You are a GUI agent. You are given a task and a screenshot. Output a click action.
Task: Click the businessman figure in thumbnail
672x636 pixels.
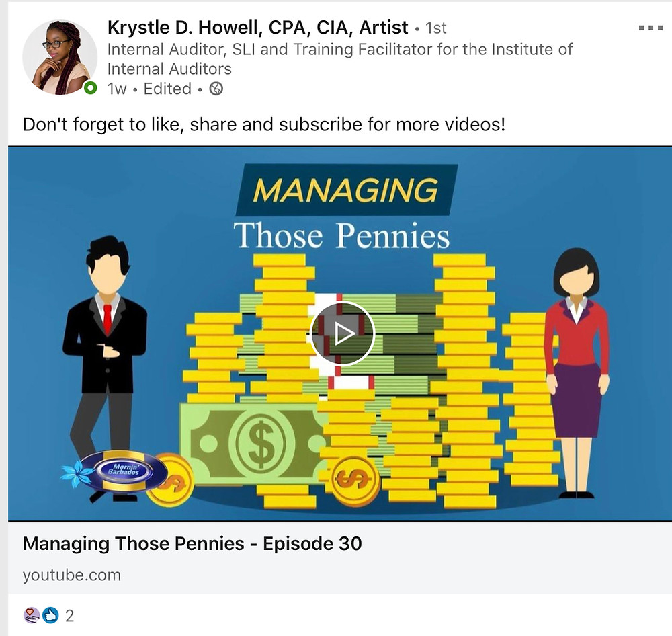coord(105,362)
